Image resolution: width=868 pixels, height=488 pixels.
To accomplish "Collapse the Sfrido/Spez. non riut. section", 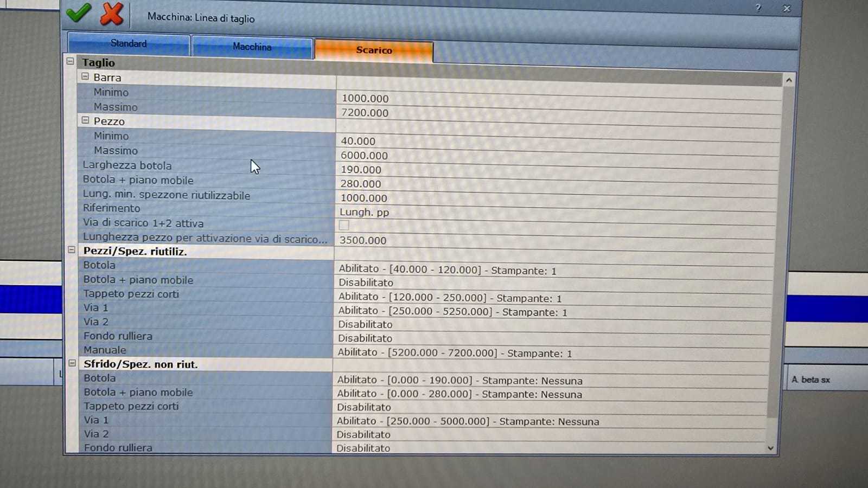I will tap(72, 363).
